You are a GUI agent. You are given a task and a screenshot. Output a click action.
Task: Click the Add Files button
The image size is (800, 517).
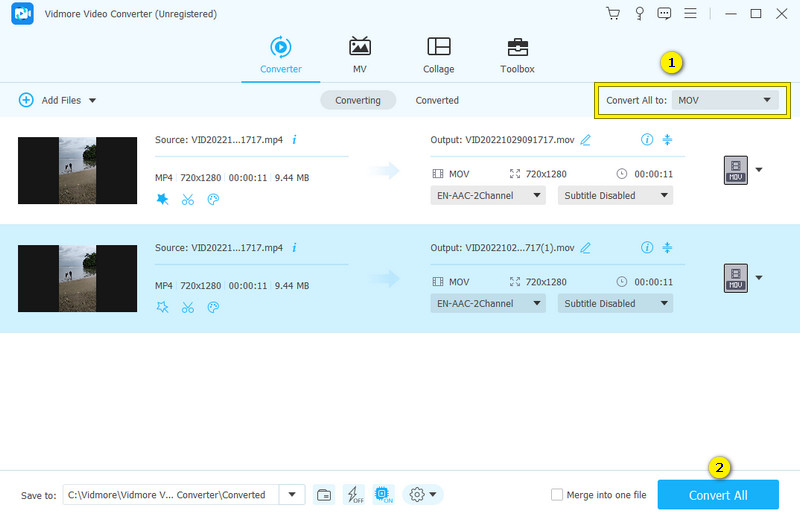(x=57, y=100)
